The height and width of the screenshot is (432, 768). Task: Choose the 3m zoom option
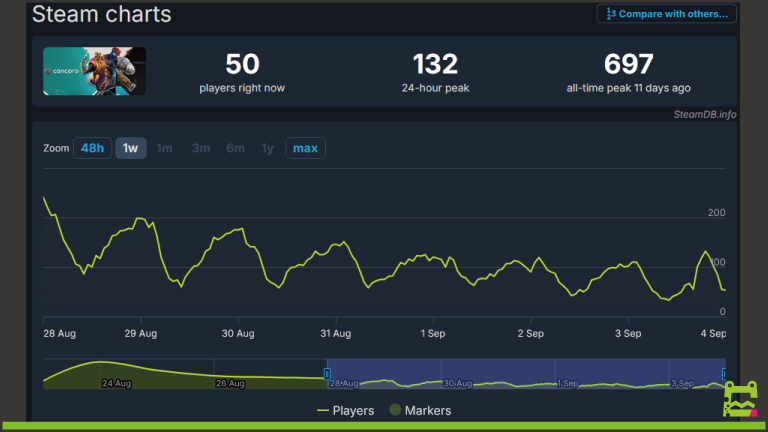tap(201, 148)
